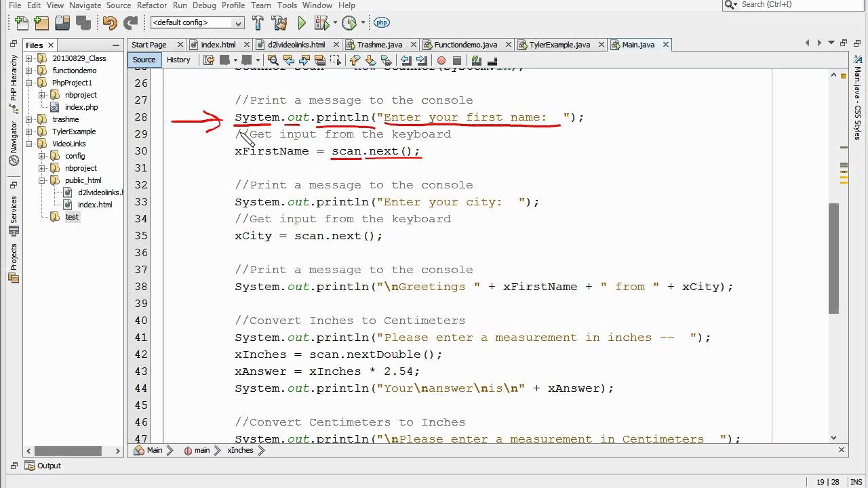The image size is (868, 488).
Task: Click Shift Line Left icon
Action: (406, 60)
